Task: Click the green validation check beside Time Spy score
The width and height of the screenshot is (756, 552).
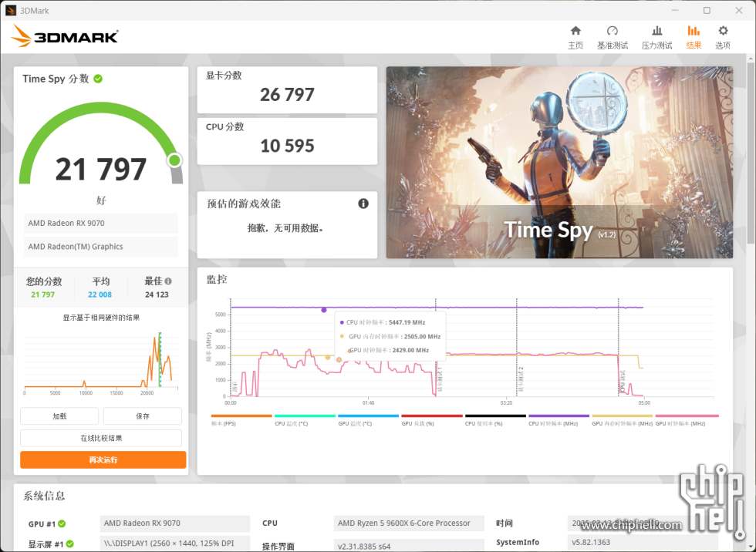Action: coord(98,79)
